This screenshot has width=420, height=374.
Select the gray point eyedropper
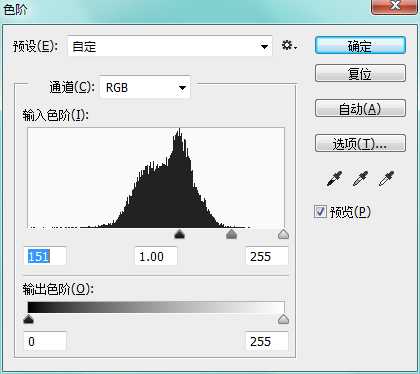coord(360,179)
